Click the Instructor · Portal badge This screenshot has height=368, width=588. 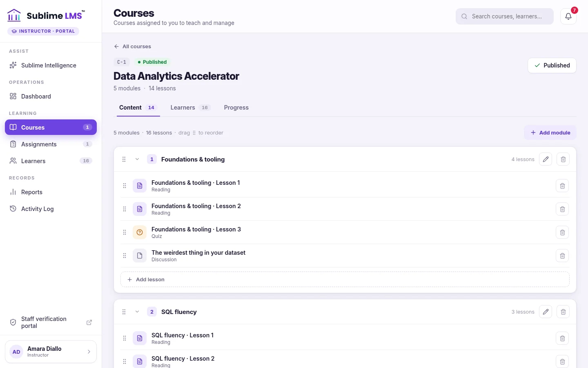point(43,31)
